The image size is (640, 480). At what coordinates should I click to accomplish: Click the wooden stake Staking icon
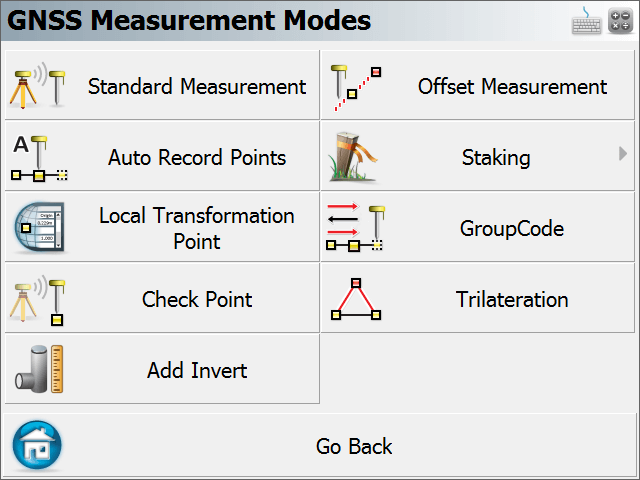pyautogui.click(x=353, y=157)
